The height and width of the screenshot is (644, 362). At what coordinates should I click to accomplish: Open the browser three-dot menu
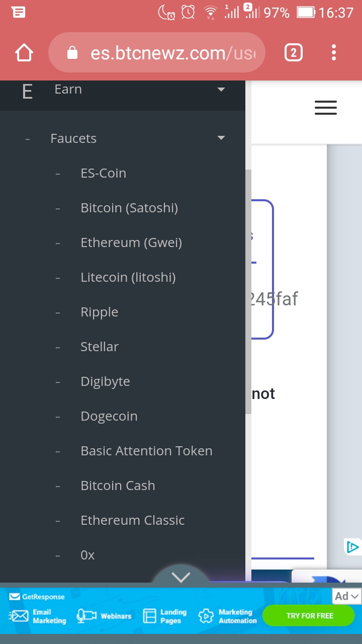click(x=334, y=53)
